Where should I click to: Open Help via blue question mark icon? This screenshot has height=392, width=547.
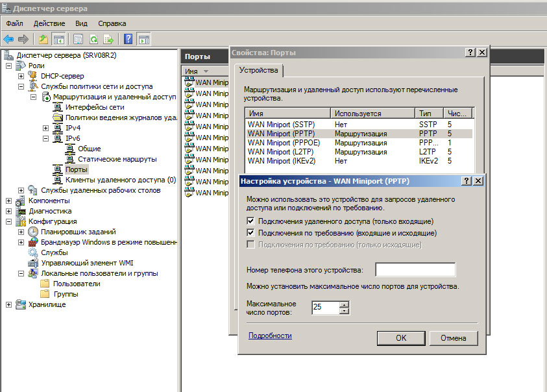point(128,39)
